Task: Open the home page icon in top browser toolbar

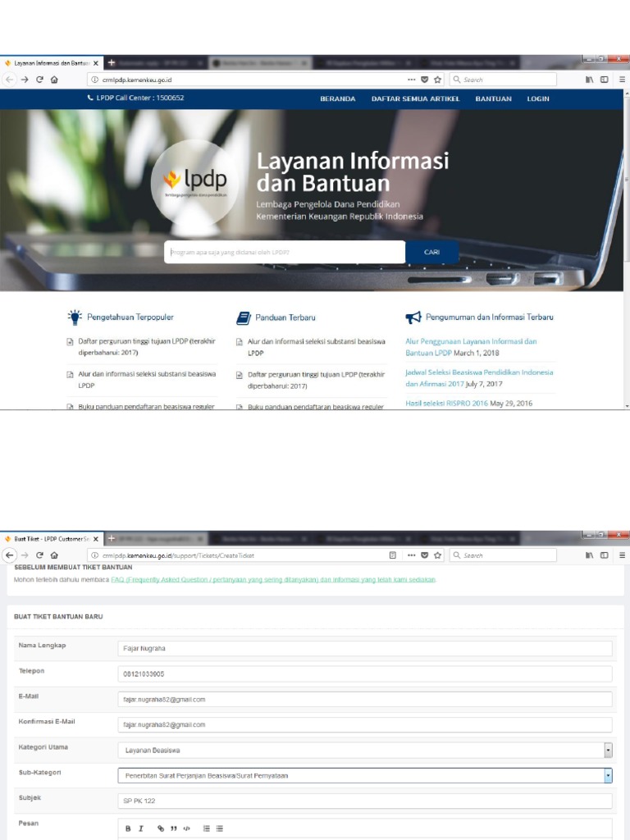Action: click(54, 80)
